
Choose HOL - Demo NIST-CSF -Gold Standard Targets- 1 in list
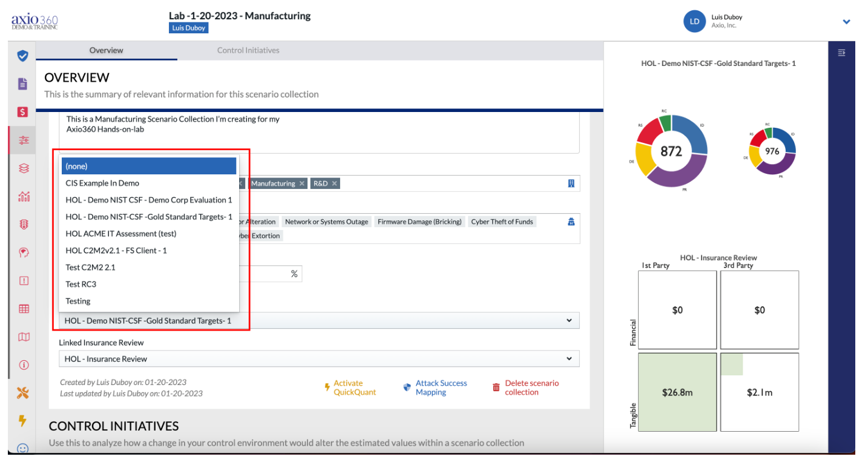tap(149, 217)
